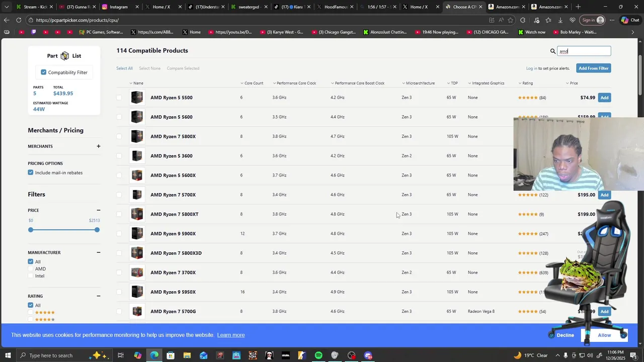Check the Intel manufacturer filter

pos(31,276)
